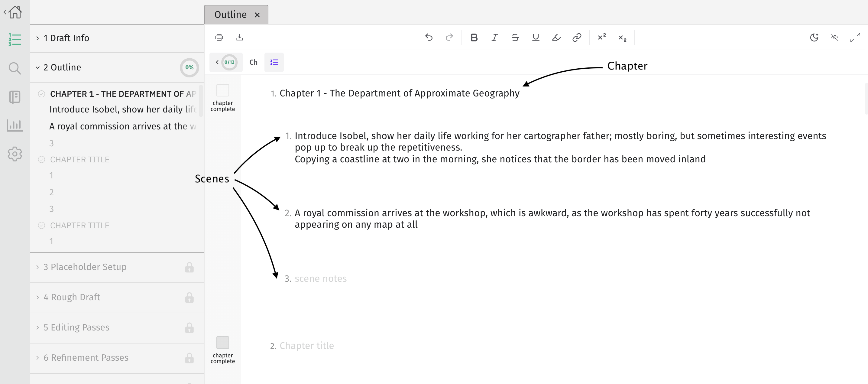Screen dimensions: 868x384
Task: Apply subscript formatting
Action: pos(622,38)
